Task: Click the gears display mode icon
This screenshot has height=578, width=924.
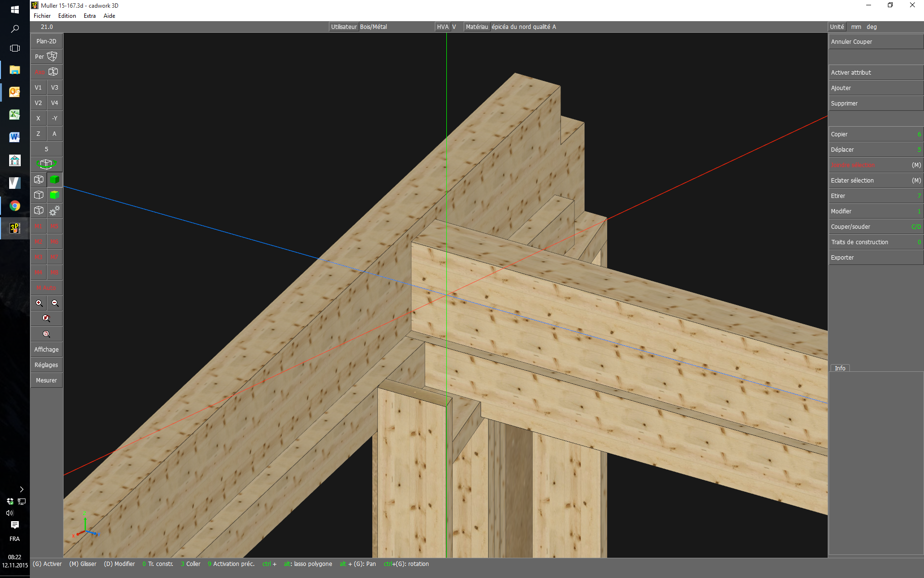Action: [x=55, y=210]
